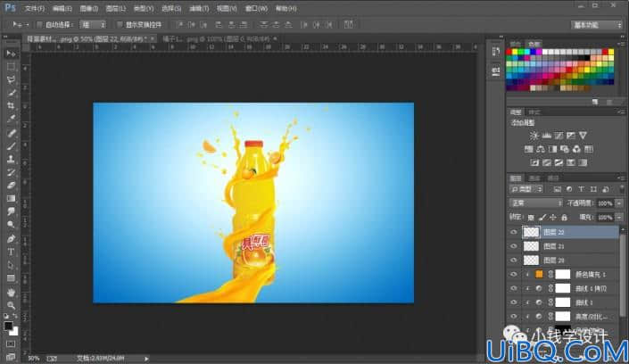Screen dimensions: 629x364
Task: Open the 基本功能 workspace dropdown
Action: pyautogui.click(x=597, y=25)
